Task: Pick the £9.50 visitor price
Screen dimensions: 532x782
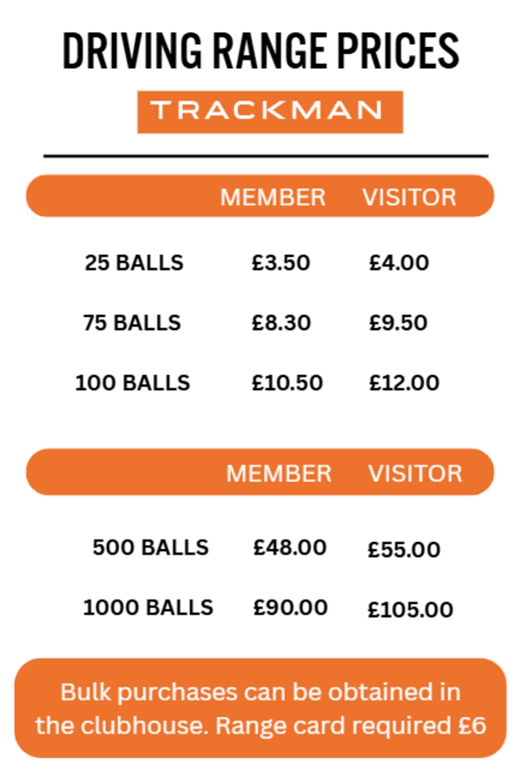Action: click(x=398, y=323)
